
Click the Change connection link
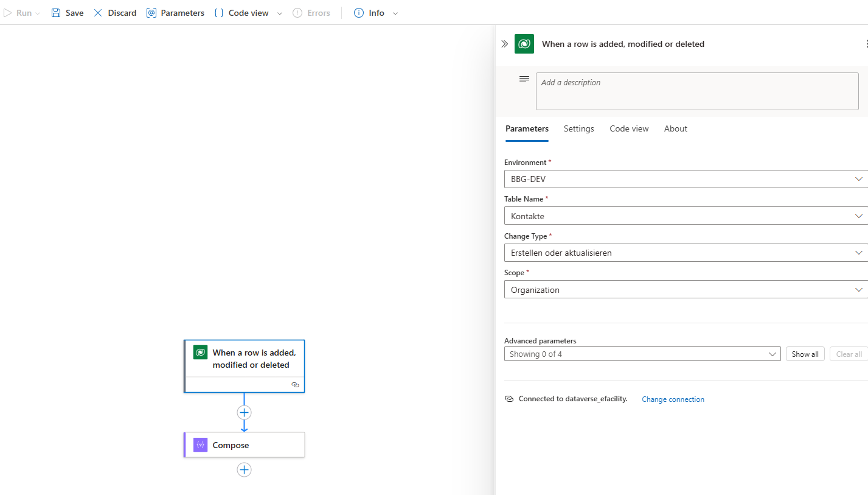click(673, 399)
